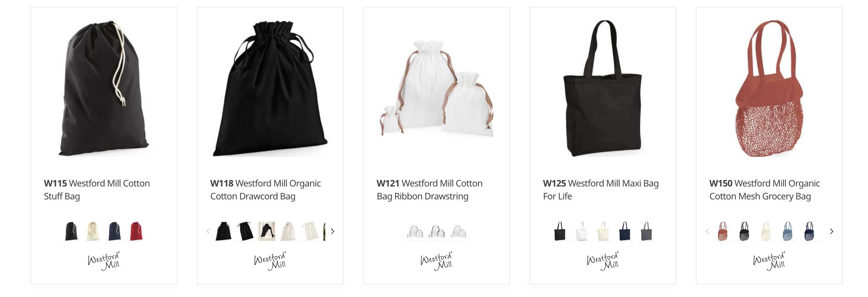The image size is (868, 297).
Task: Select the navy W115 Stuff Bag swatch
Action: [115, 231]
